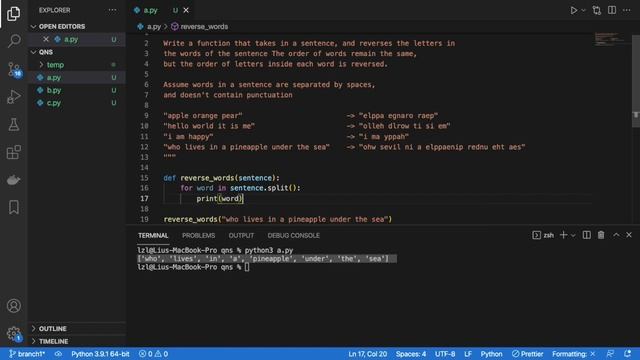Open b.py in the file tree

pyautogui.click(x=76, y=90)
